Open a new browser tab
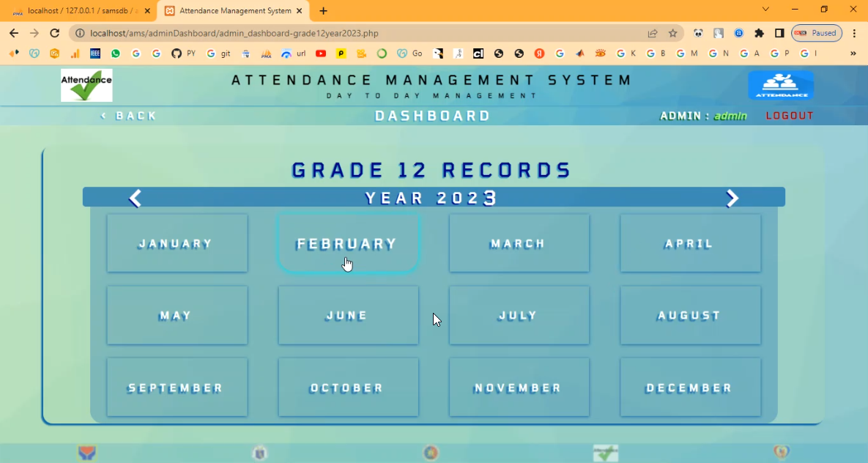Screen dimensions: 868x463 click(x=323, y=10)
